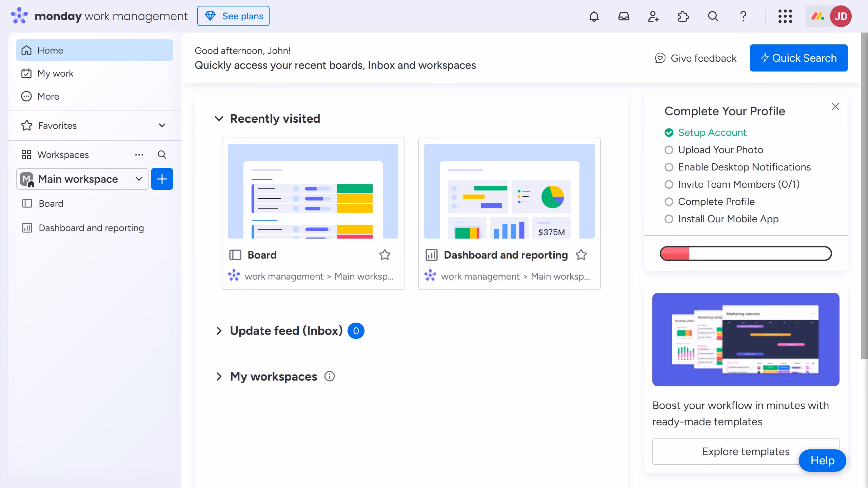Select Enable Desktop Notifications step
868x488 pixels.
pos(737,167)
